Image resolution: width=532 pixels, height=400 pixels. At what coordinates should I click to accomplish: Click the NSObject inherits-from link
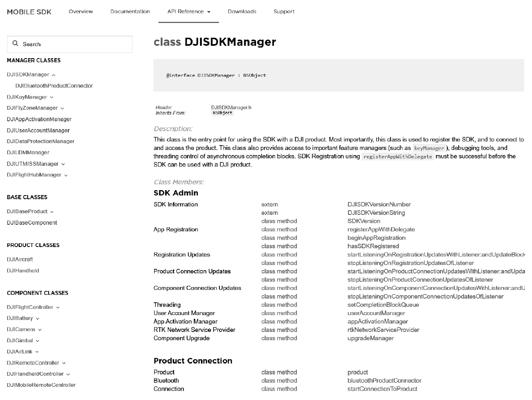click(x=223, y=113)
